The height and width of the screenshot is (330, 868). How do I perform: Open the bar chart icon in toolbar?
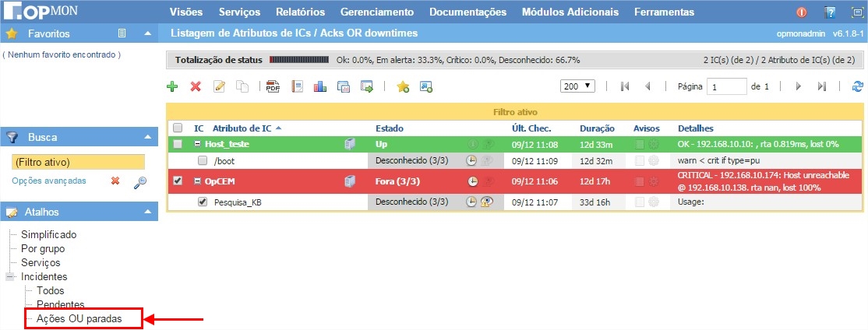[319, 87]
